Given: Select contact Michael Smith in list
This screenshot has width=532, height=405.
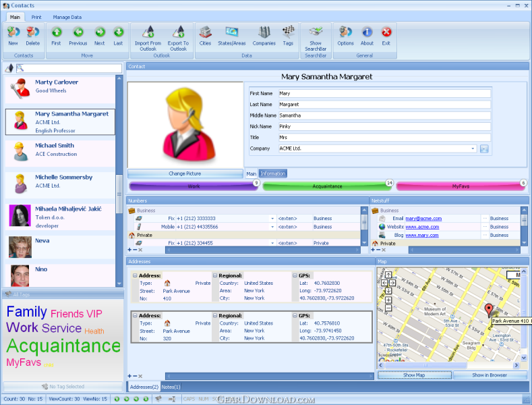Looking at the screenshot, I should pyautogui.click(x=60, y=153).
